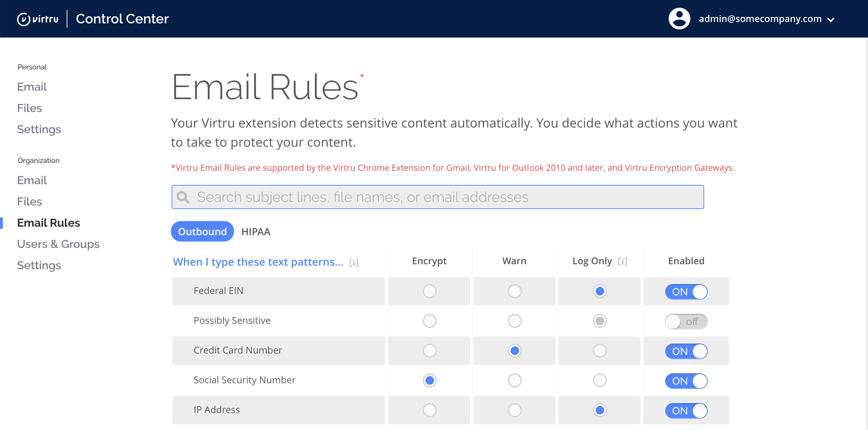Open Organization Settings in sidebar
Image resolution: width=868 pixels, height=430 pixels.
coord(39,265)
